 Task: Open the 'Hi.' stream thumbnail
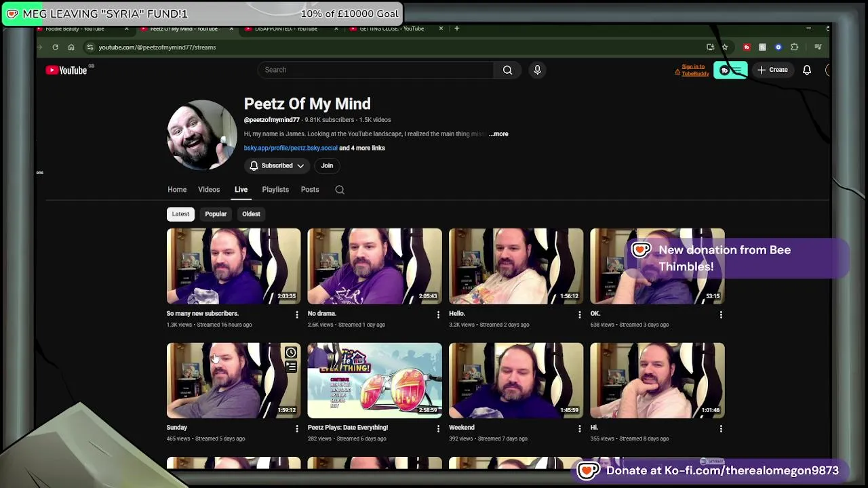(x=657, y=380)
